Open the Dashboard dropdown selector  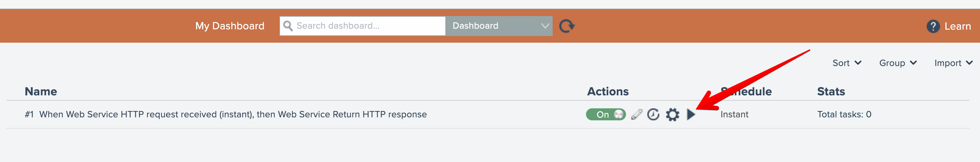tap(499, 26)
